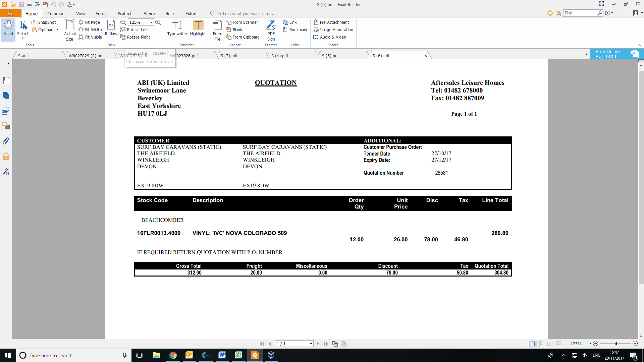
Task: Open the Comment ribbon tab
Action: [56, 13]
